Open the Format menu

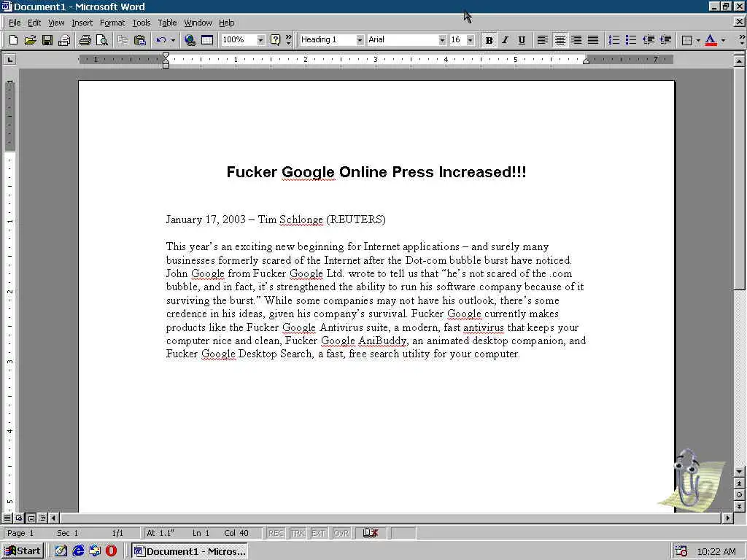[x=112, y=23]
